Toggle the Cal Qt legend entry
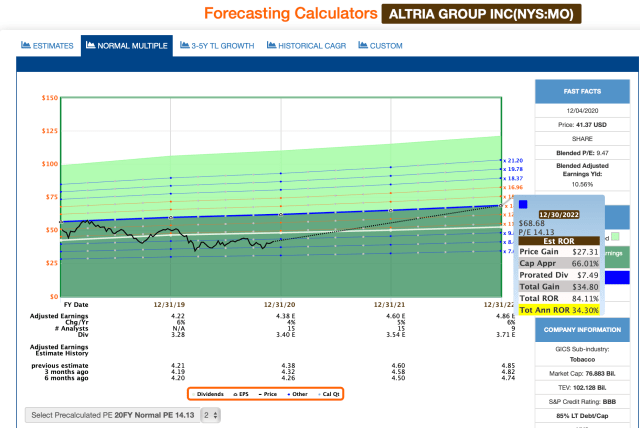Screen dimensions: 640x428 click(329, 394)
